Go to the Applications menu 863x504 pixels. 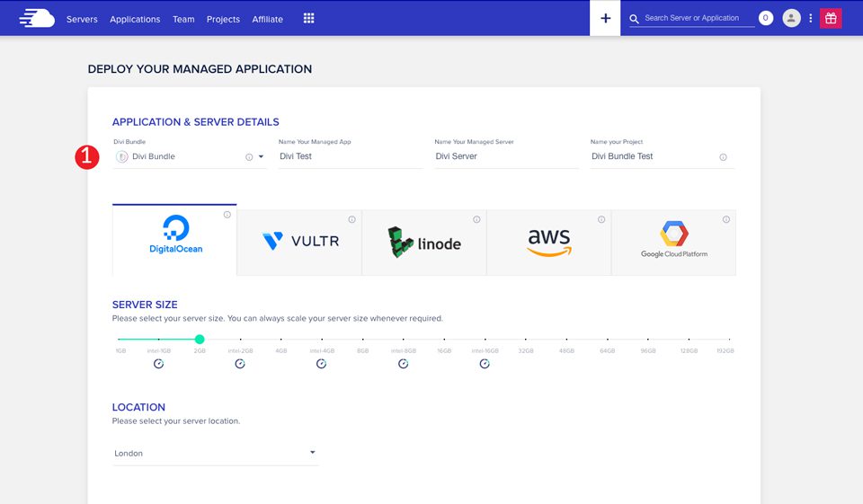(x=135, y=19)
